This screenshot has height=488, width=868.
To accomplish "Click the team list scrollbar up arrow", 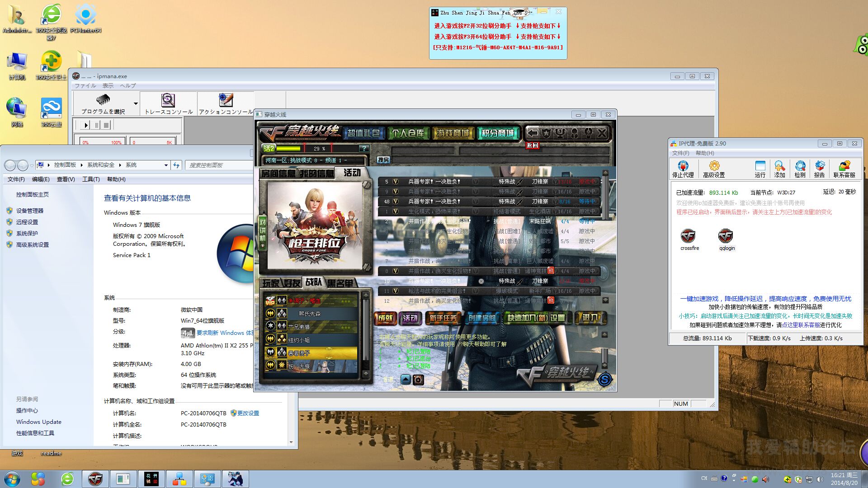I will pos(366,295).
